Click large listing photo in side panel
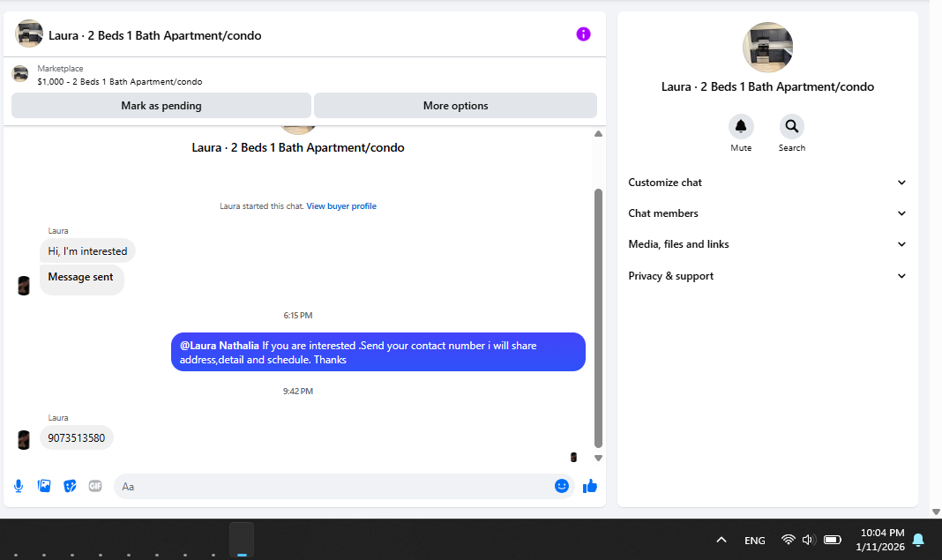This screenshot has height=560, width=942. pos(767,48)
